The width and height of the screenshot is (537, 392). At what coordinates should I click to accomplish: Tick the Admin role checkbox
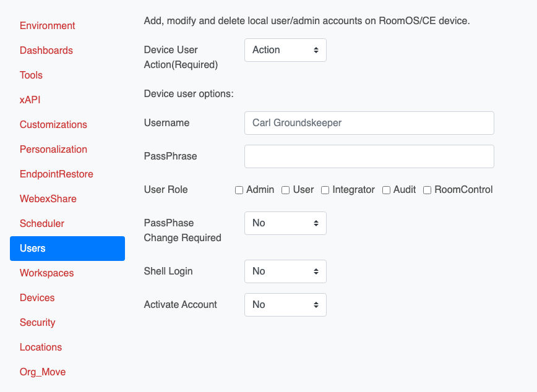pos(239,190)
